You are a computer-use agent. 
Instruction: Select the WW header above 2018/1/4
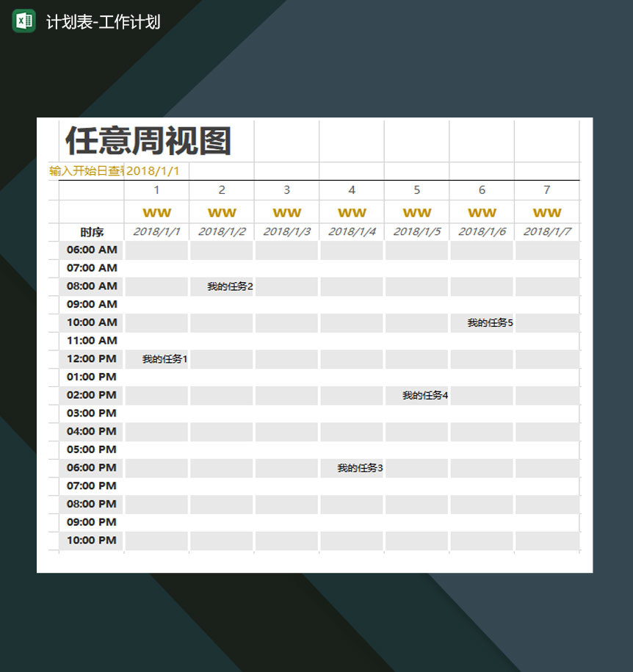click(x=351, y=212)
